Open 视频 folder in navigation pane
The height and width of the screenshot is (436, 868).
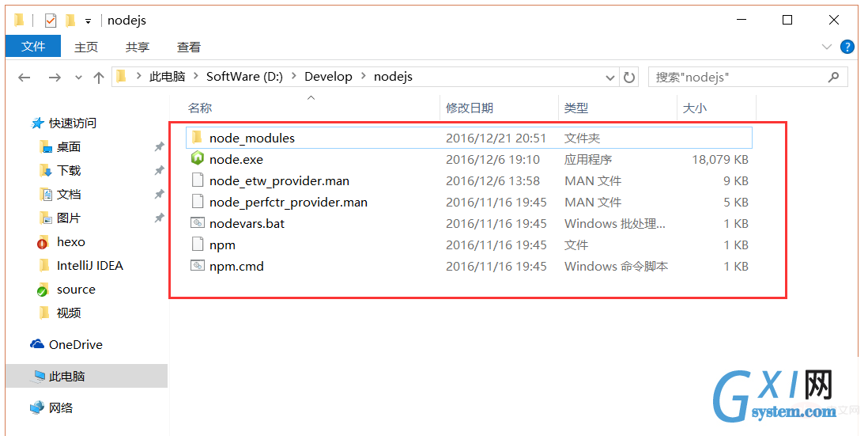[x=70, y=313]
